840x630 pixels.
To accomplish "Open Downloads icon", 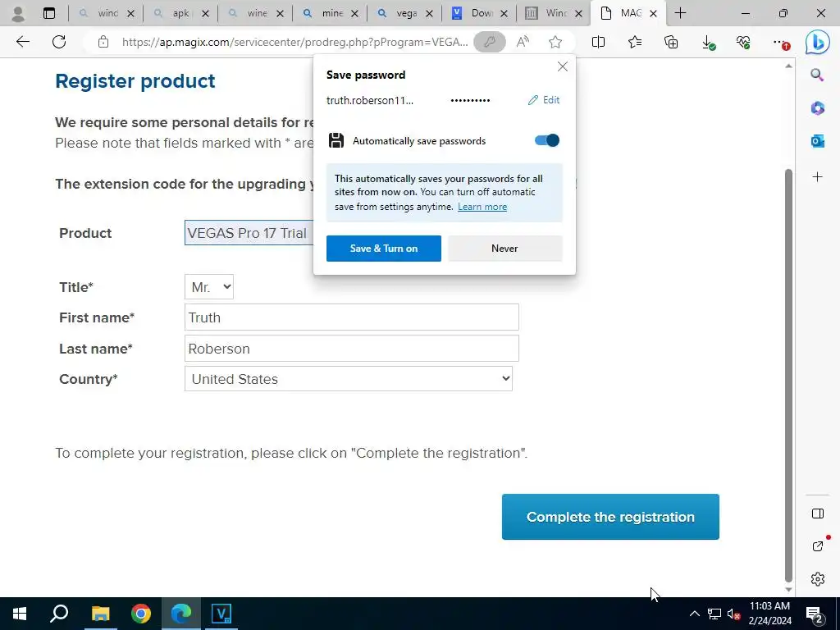I will click(708, 43).
